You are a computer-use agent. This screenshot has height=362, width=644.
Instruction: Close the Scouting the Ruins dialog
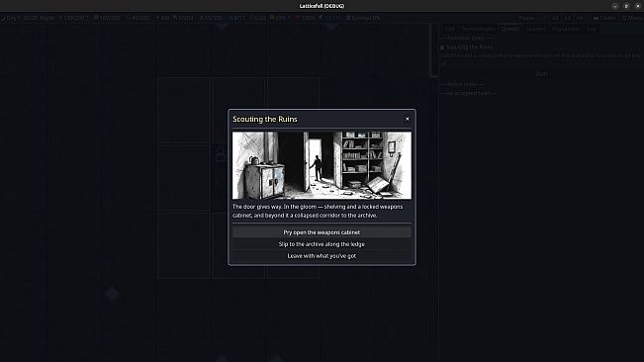click(407, 119)
